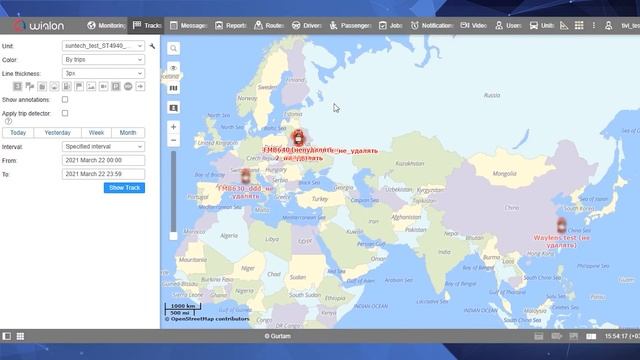Image resolution: width=640 pixels, height=360 pixels.
Task: Toggle the flags marker icon in track options
Action: click(x=30, y=87)
